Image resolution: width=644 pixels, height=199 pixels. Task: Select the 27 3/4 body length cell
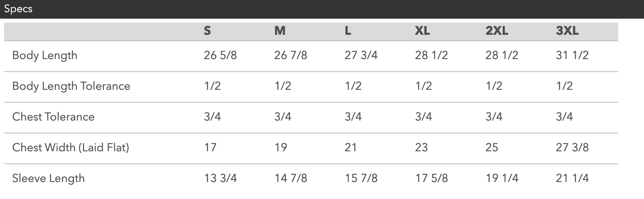tap(361, 55)
